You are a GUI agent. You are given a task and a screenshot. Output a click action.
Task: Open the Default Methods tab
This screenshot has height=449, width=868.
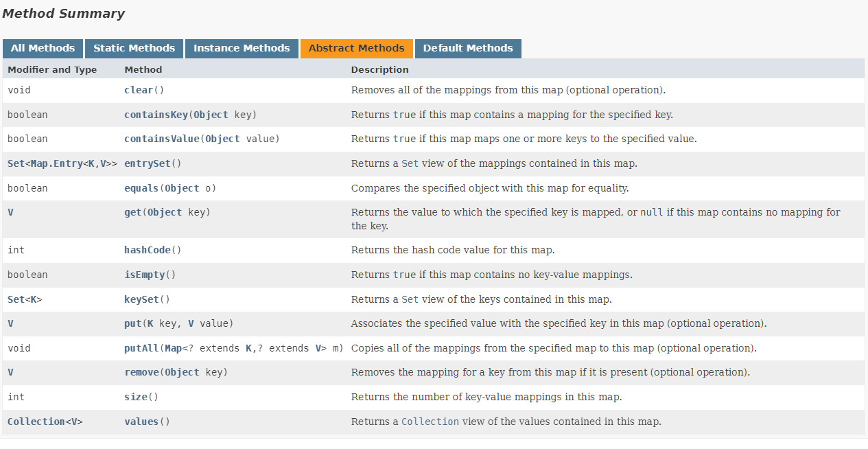[468, 48]
